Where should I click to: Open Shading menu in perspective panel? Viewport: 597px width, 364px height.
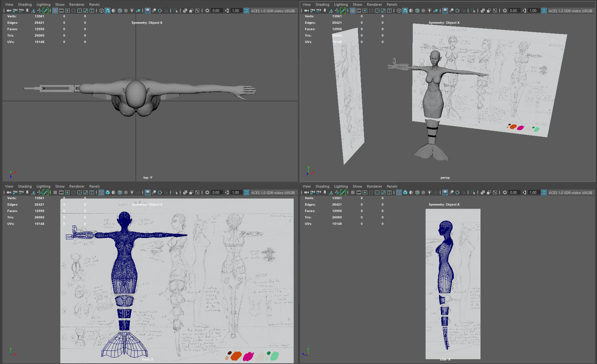click(x=322, y=4)
